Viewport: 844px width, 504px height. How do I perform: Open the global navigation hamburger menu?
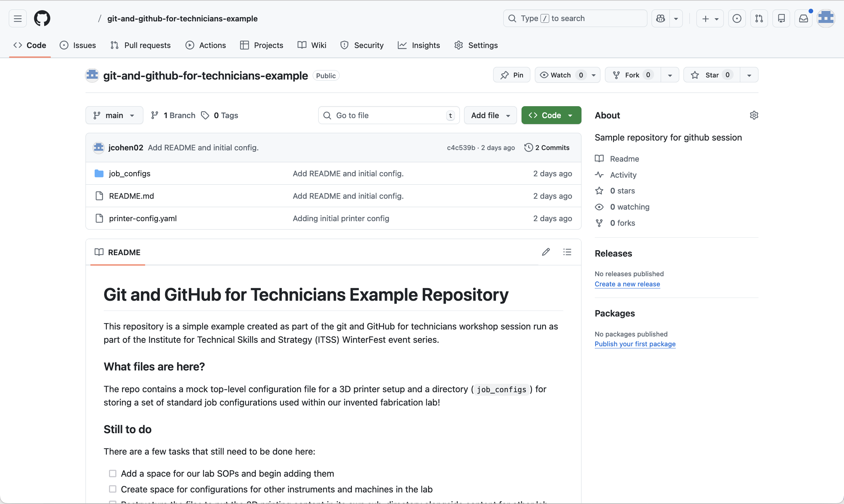coord(17,18)
